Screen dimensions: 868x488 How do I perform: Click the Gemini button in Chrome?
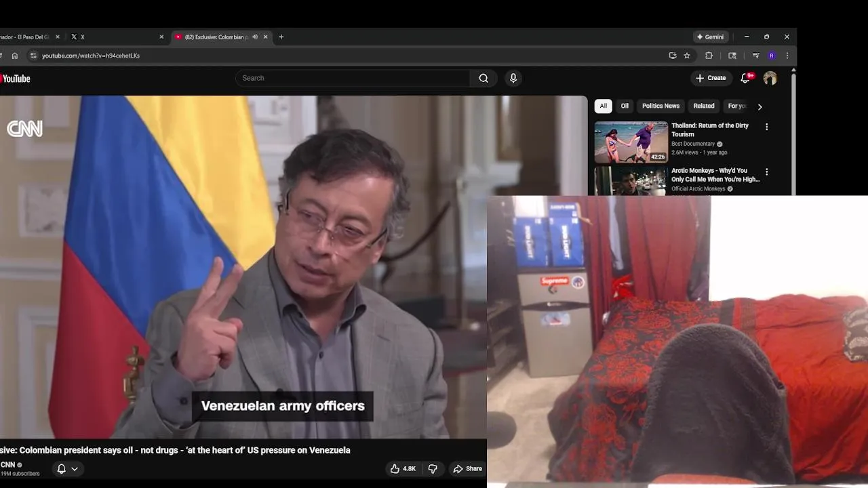711,37
